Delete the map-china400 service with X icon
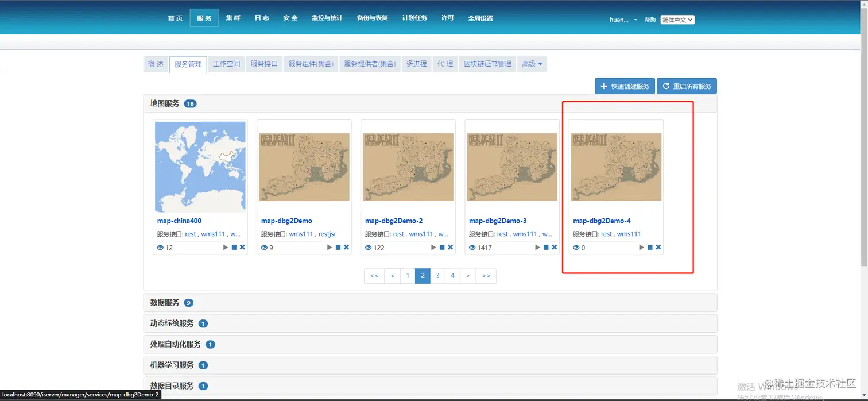The image size is (868, 401). click(242, 248)
